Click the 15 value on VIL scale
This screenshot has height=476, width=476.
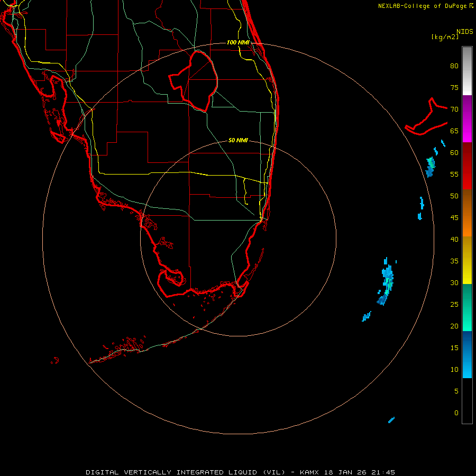[454, 348]
